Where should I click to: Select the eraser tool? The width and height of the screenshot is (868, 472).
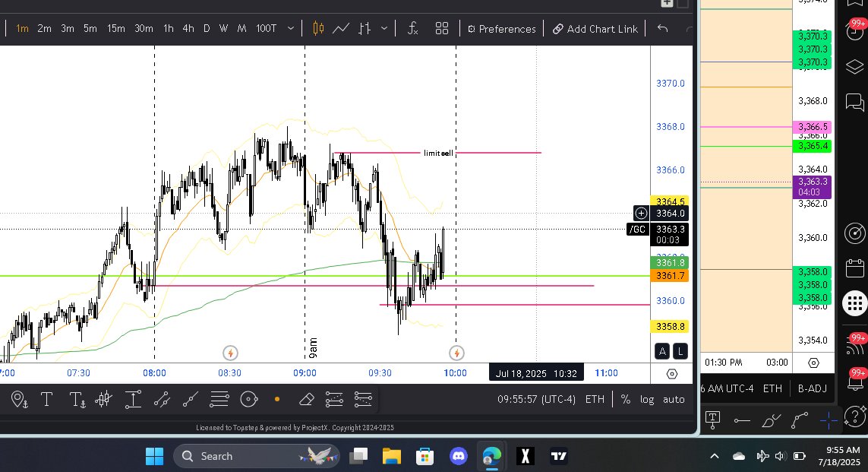point(306,400)
